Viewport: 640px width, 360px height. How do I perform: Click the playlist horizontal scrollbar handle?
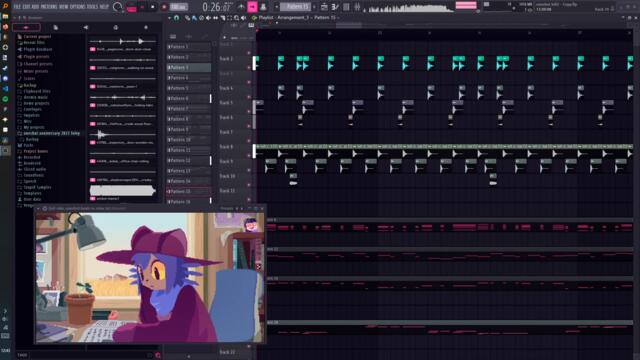[348, 25]
